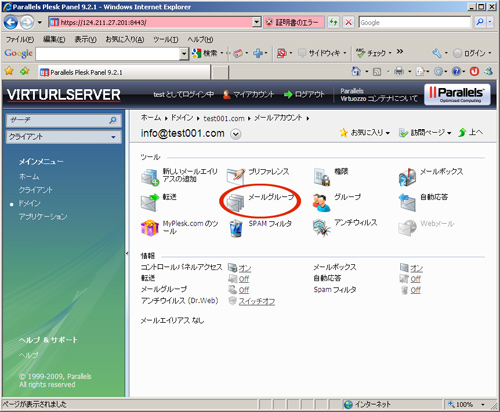Screen dimensions: 500x412
Task: Go to ホーム in the sidebar menu
Action: coord(29,177)
